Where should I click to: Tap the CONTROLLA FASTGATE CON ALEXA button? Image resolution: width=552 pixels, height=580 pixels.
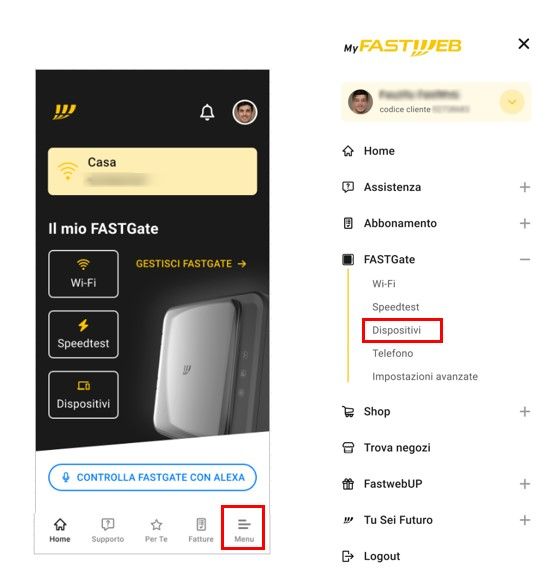pyautogui.click(x=152, y=477)
